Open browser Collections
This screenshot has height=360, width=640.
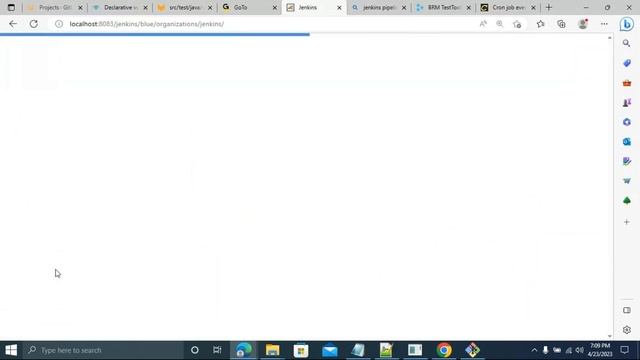[561, 24]
